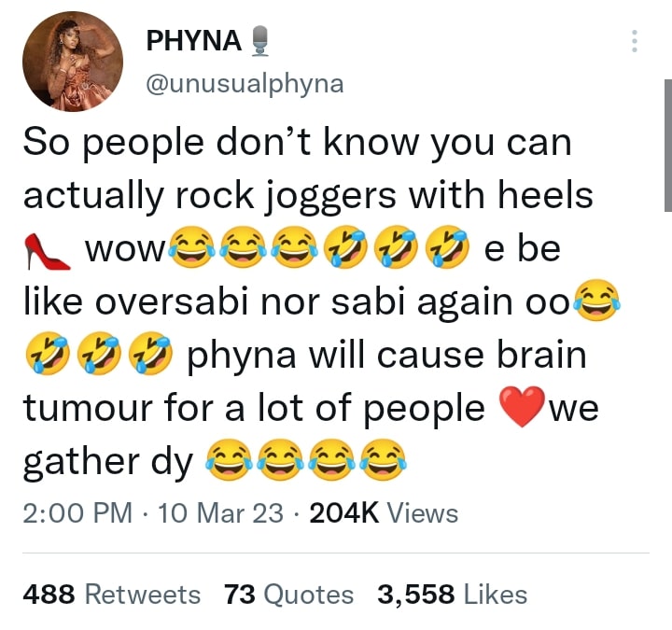Click the red high heel emoji
Screen dimensions: 672x630
click(x=48, y=251)
